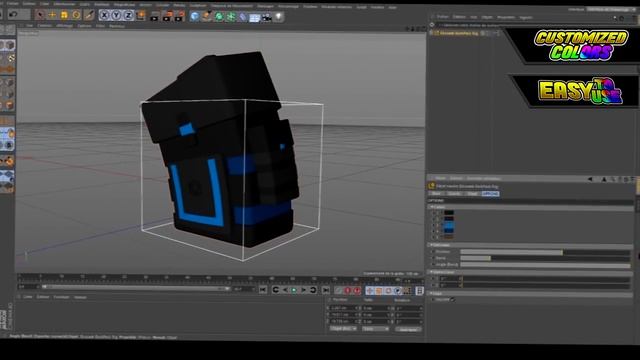Click the render view clapperboard icon
640x360 pixels.
click(x=154, y=17)
